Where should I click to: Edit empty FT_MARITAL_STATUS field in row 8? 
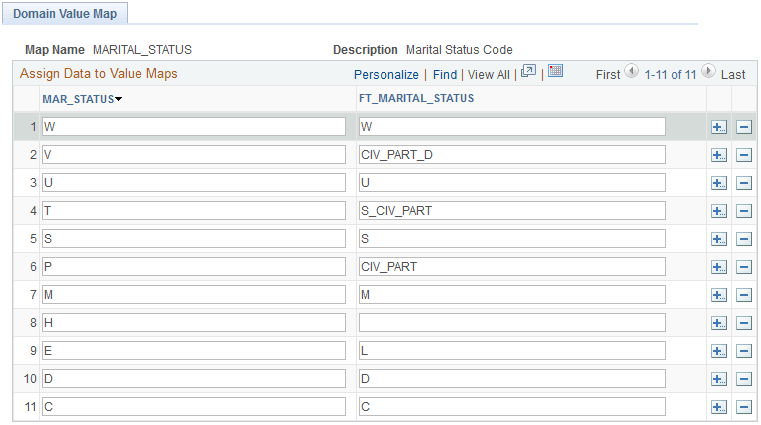click(512, 323)
